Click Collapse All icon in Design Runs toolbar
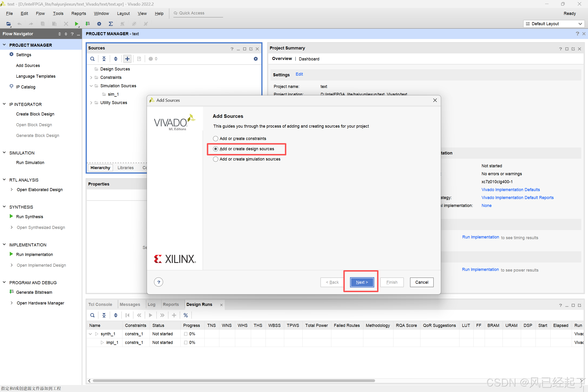588x392 pixels. [104, 315]
